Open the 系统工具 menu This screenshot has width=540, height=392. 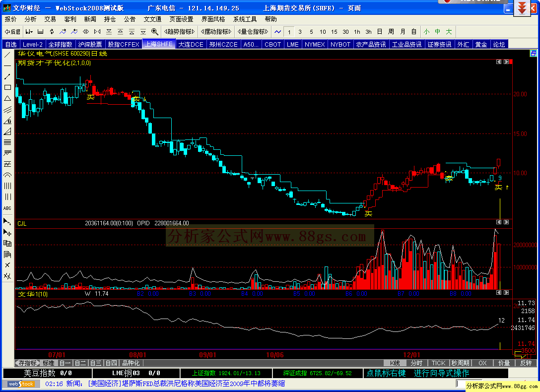tap(245, 19)
